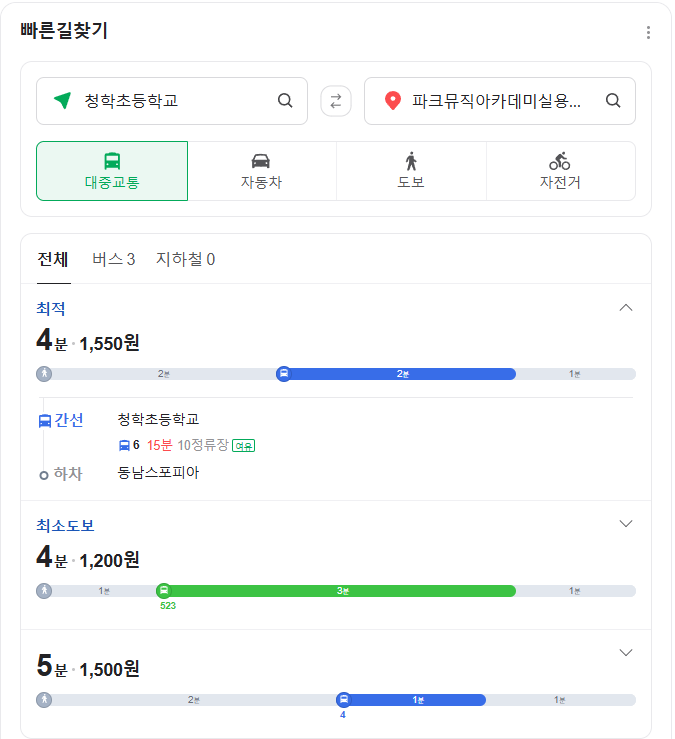Choose 자전거 bicycle mode
The image size is (675, 739).
coord(560,171)
